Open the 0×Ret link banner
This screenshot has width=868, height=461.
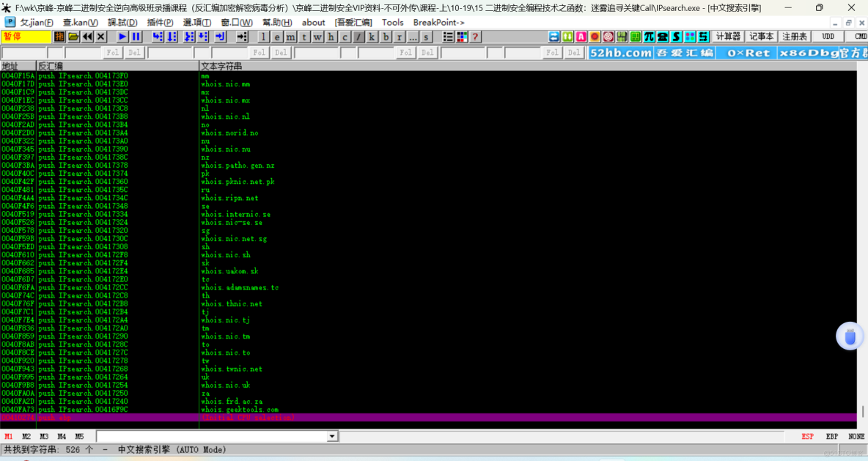pyautogui.click(x=749, y=53)
